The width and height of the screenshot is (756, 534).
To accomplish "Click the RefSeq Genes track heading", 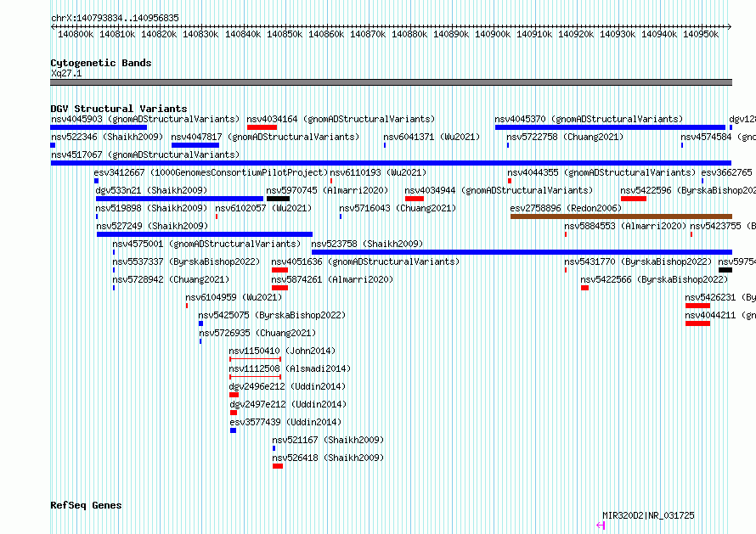I will click(86, 505).
